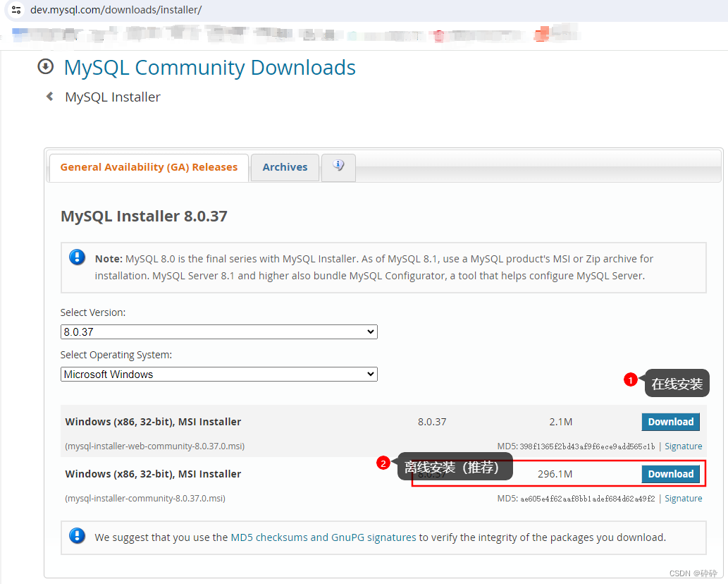Click the info icon beside MD5 suggestion
Image resolution: width=728 pixels, height=584 pixels.
click(x=77, y=535)
